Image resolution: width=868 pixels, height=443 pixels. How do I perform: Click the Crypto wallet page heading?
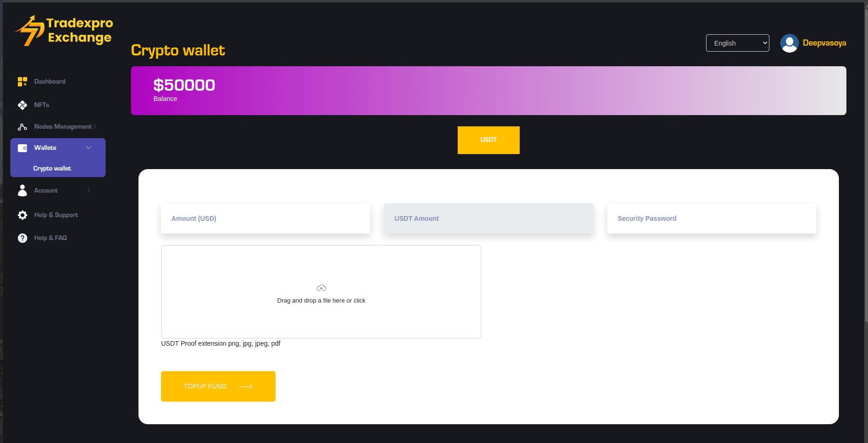(178, 50)
